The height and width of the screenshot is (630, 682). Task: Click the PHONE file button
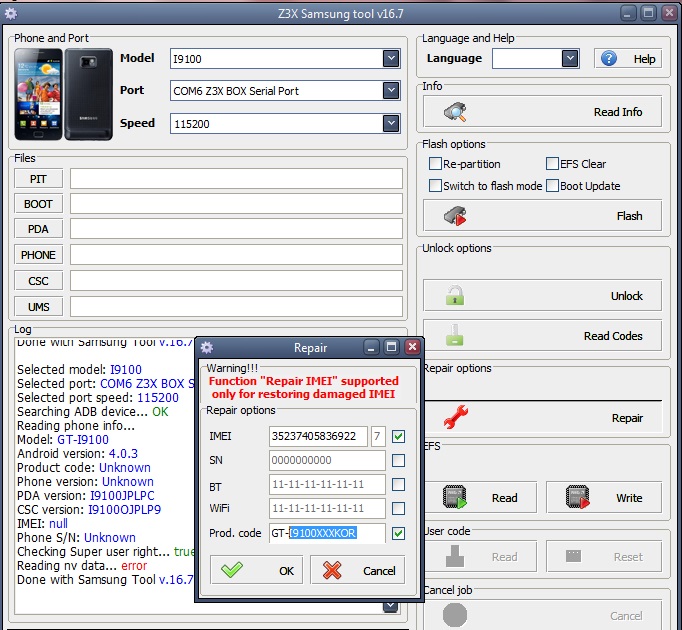tap(38, 255)
